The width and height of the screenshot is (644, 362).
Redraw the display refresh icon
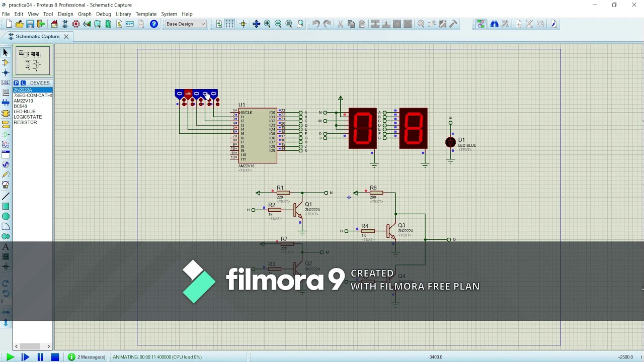pyautogui.click(x=219, y=24)
